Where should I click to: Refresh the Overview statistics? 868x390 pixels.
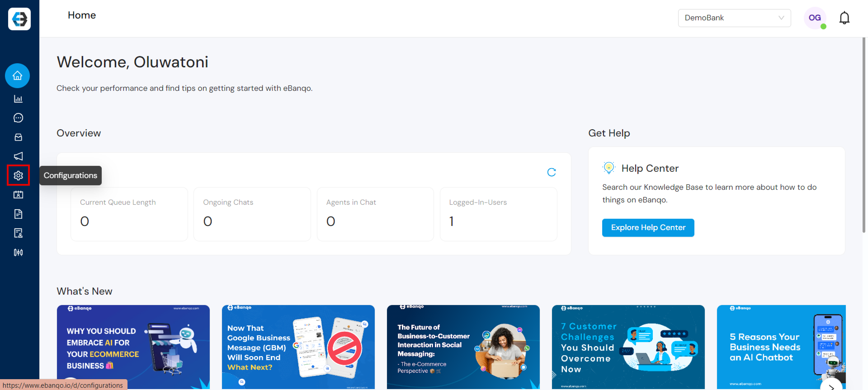pyautogui.click(x=551, y=172)
